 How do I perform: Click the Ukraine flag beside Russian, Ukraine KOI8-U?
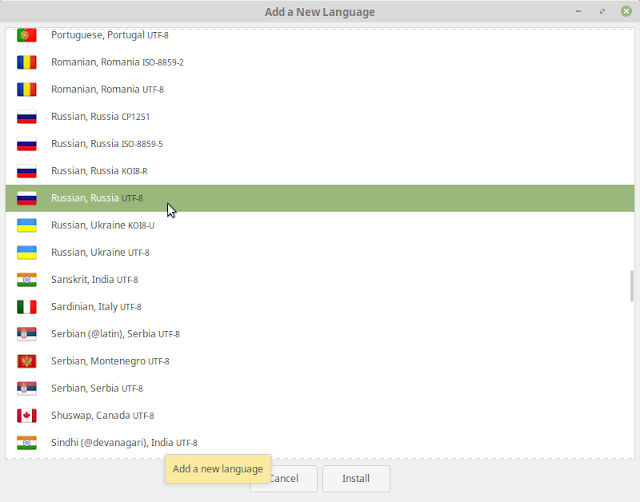(x=27, y=225)
